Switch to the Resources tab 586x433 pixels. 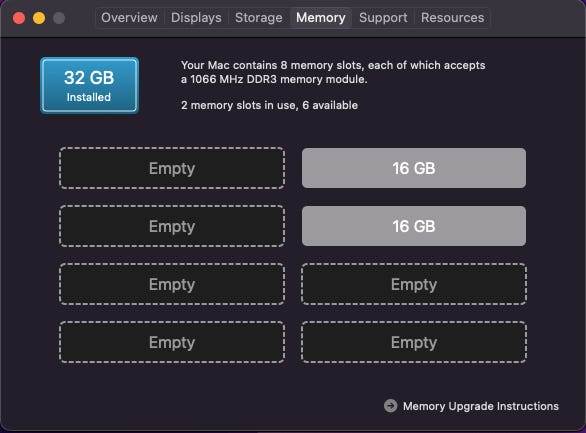(452, 18)
